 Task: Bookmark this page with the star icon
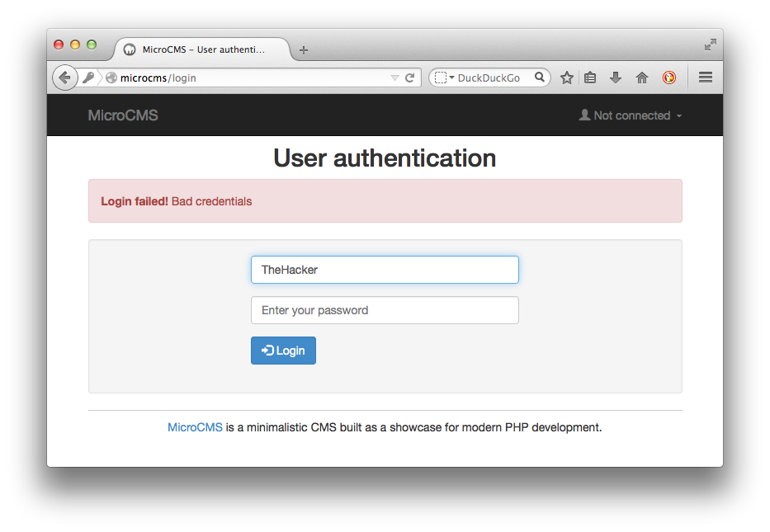coord(567,78)
